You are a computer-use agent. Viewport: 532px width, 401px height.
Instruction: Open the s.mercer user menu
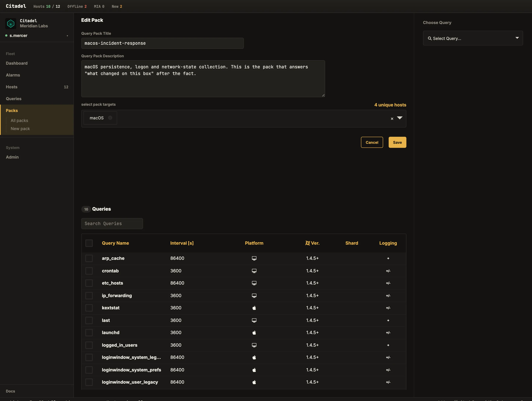tap(37, 36)
